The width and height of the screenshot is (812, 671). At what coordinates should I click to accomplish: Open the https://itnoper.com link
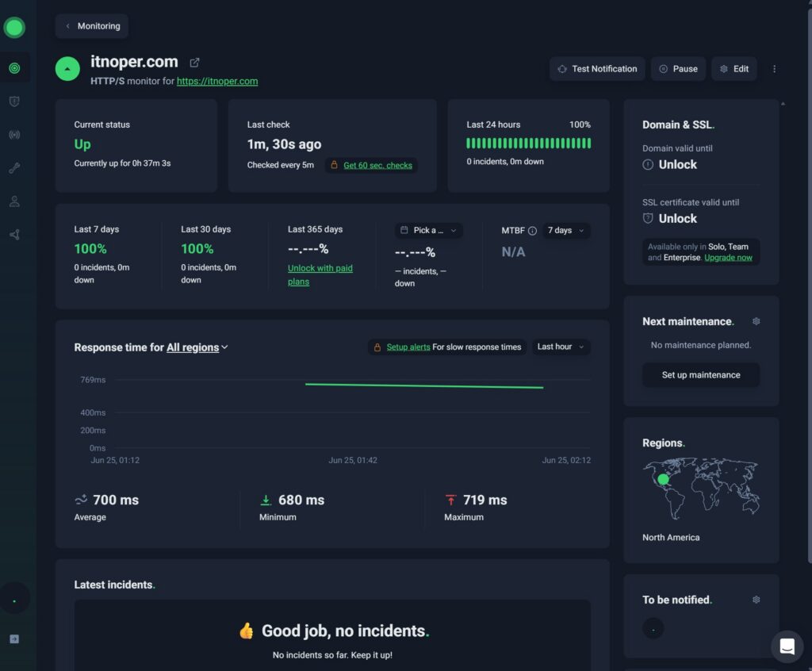217,81
